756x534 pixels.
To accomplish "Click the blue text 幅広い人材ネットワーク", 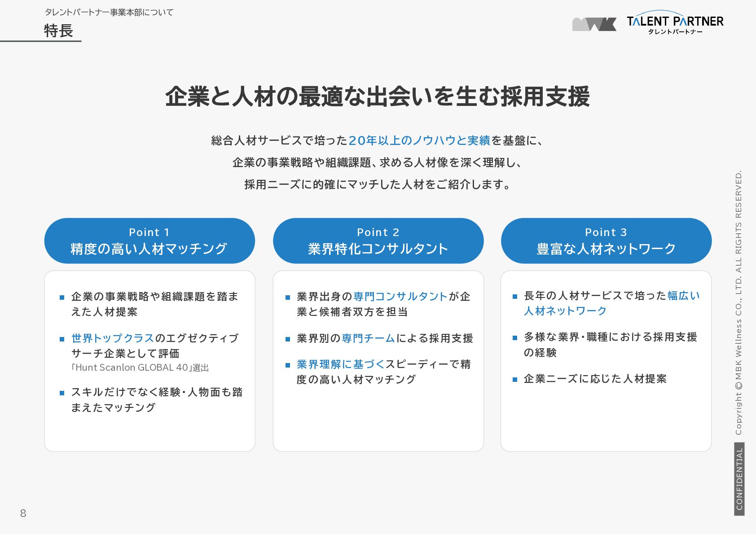I will (x=612, y=303).
